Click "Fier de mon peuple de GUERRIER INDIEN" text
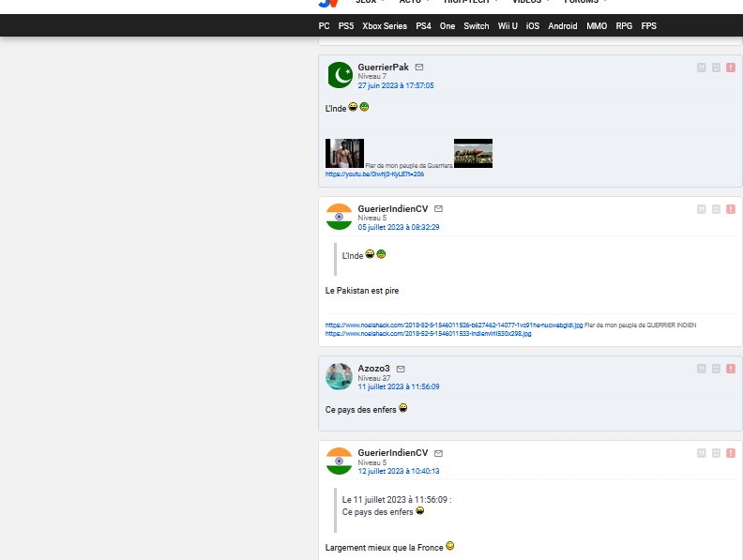This screenshot has width=743, height=560. (640, 325)
